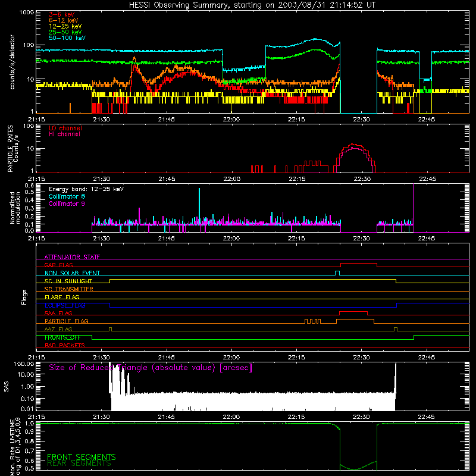Click the 1000 value on the count-rate axis
The height and width of the screenshot is (476, 476).
[x=26, y=12]
